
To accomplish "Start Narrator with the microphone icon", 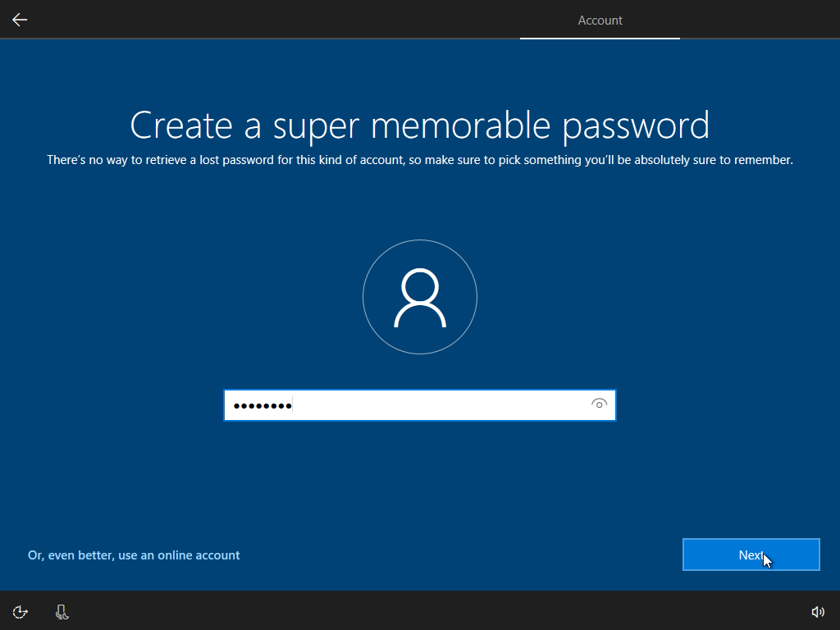I will point(62,611).
